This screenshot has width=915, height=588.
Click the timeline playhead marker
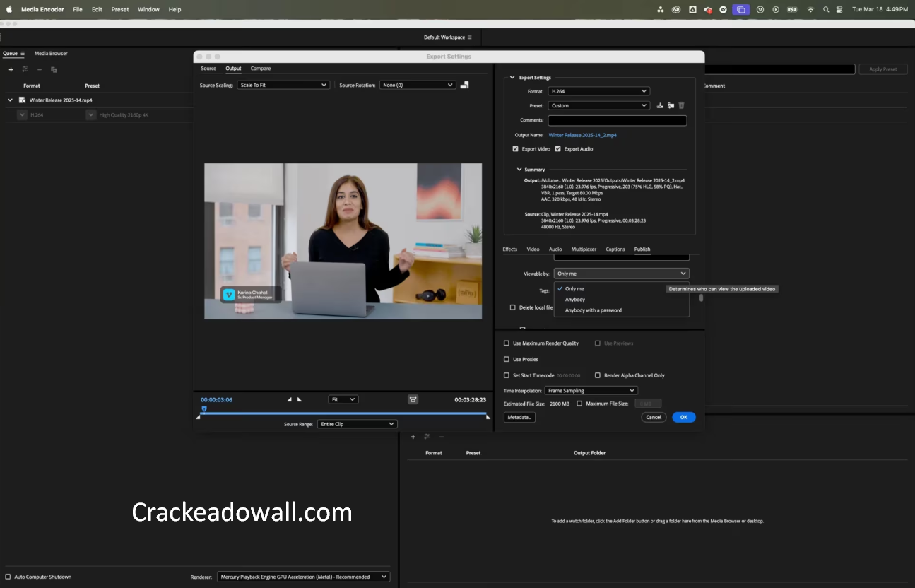(x=204, y=408)
